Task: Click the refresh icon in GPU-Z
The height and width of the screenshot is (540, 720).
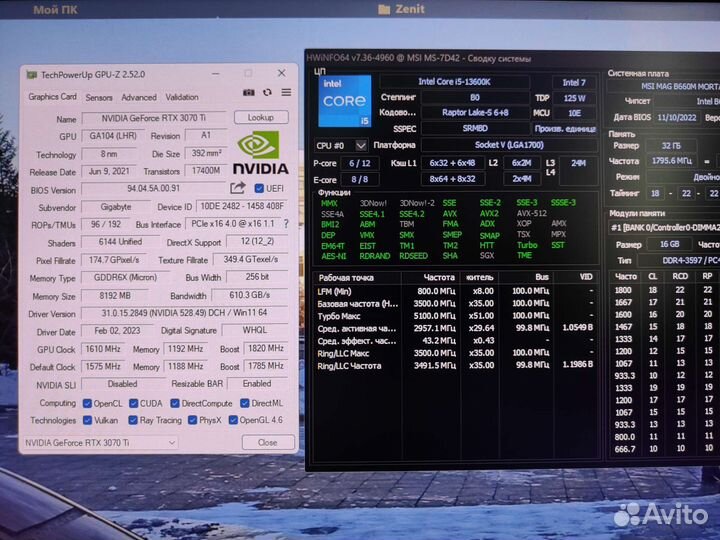Action: click(267, 93)
